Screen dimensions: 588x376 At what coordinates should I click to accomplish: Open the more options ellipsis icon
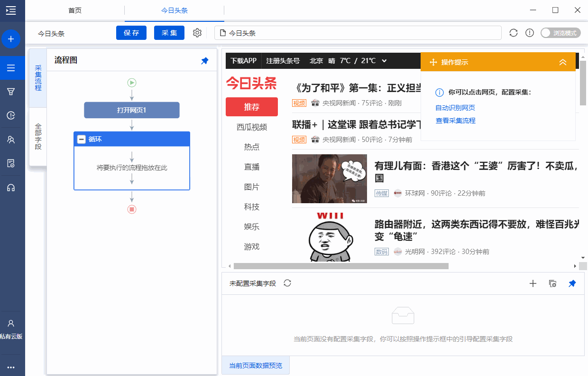click(11, 367)
